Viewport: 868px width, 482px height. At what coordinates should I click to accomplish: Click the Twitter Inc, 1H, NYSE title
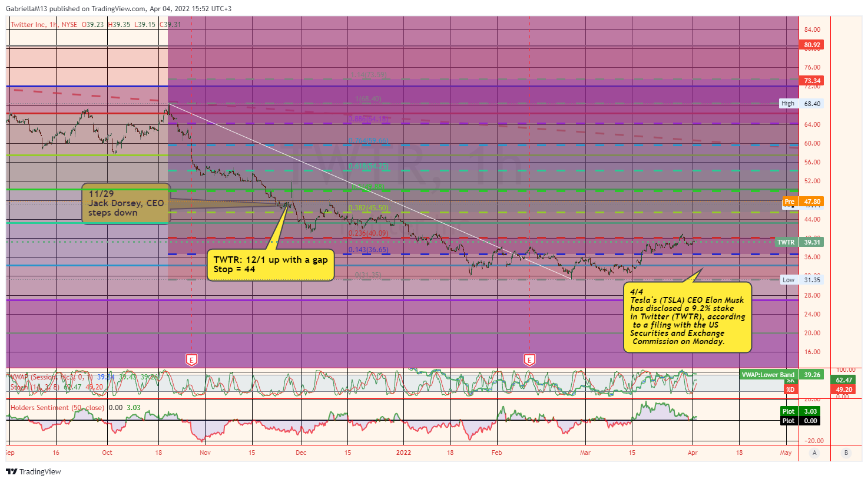coord(44,25)
